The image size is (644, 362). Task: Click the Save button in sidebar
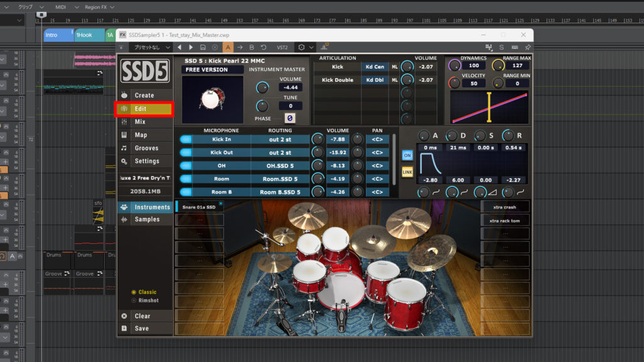142,329
